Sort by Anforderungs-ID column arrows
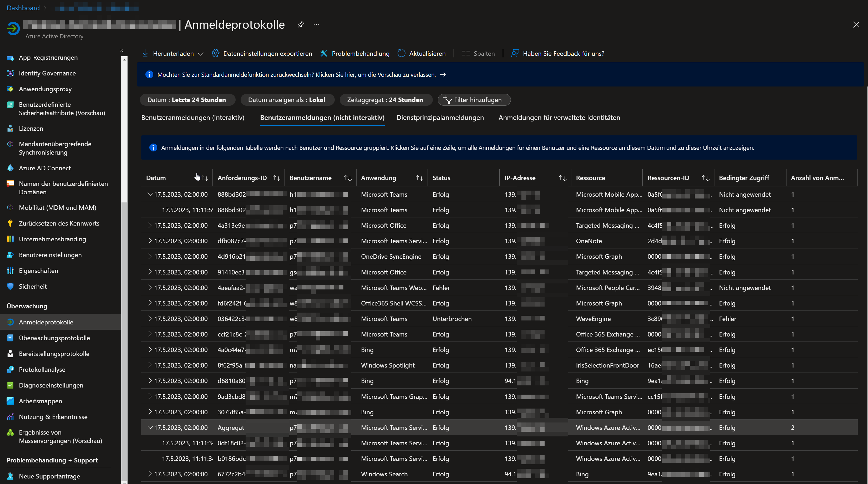Image resolution: width=868 pixels, height=484 pixels. click(276, 178)
